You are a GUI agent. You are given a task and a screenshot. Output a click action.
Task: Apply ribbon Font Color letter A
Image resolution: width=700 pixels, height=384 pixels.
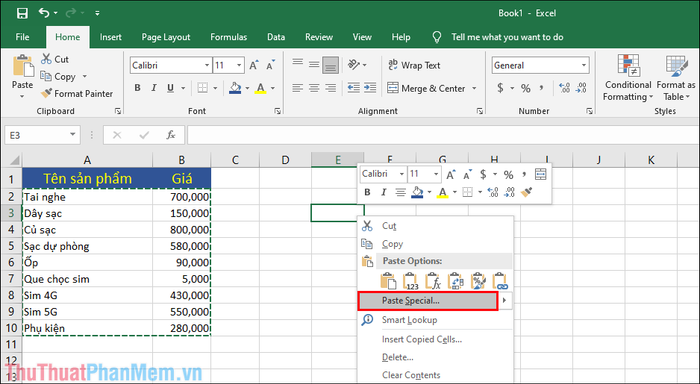(261, 88)
